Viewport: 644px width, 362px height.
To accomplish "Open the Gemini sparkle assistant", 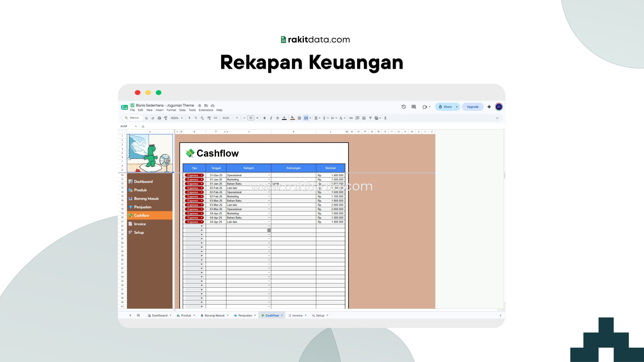I will click(x=489, y=107).
